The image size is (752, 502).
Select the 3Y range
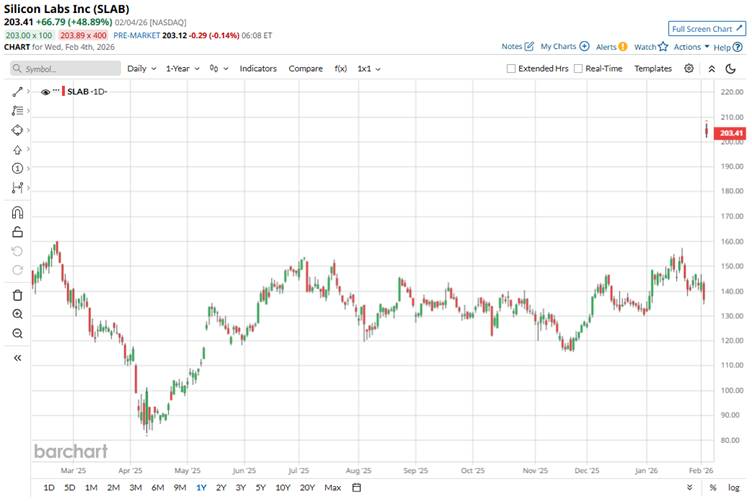point(240,488)
